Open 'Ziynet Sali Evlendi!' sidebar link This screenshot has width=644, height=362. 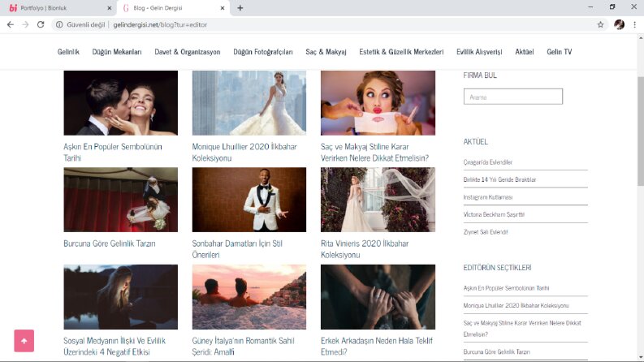(x=486, y=232)
